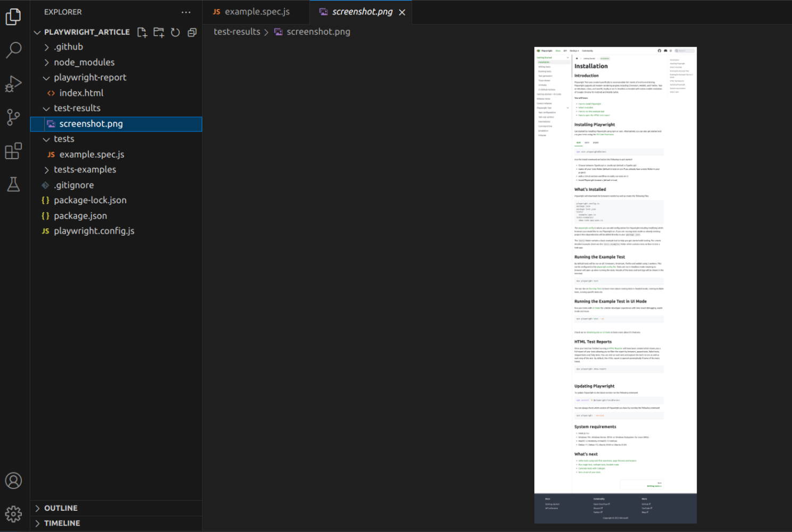Refresh the explorer file tree

[175, 32]
